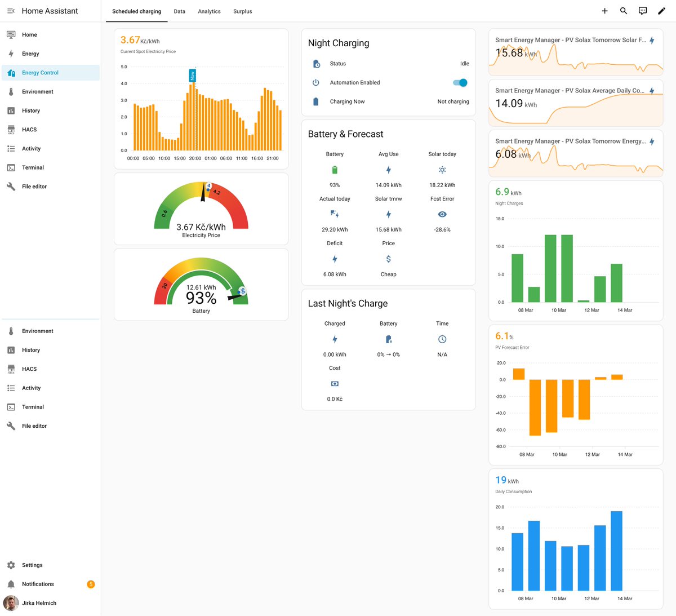Click the 0.0 Kč cost value
The height and width of the screenshot is (616, 676).
click(335, 399)
